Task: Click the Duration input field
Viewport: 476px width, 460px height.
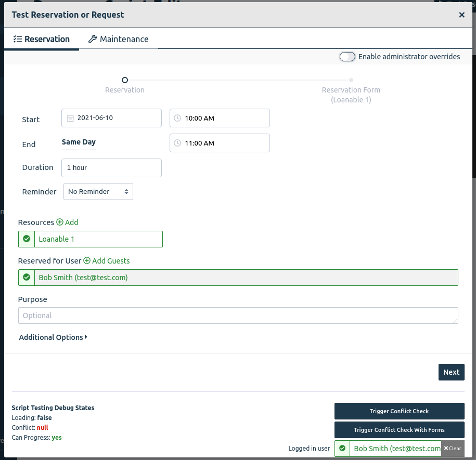Action: 111,168
